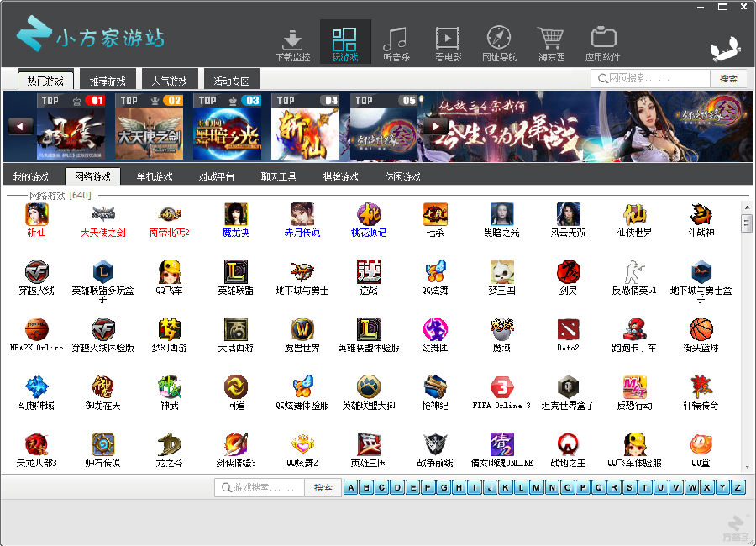Click the game search 搜索 button
756x546 pixels.
tap(323, 488)
